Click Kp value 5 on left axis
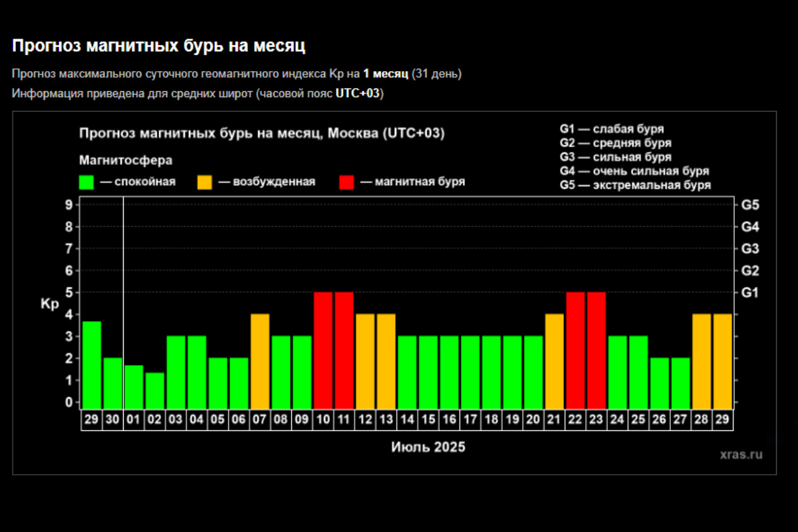This screenshot has height=532, width=798. (69, 293)
